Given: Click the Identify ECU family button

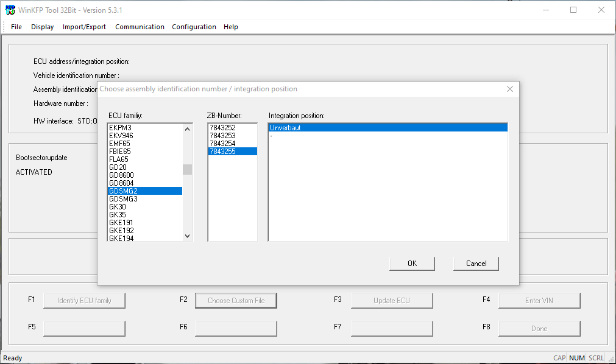Looking at the screenshot, I should coord(84,300).
